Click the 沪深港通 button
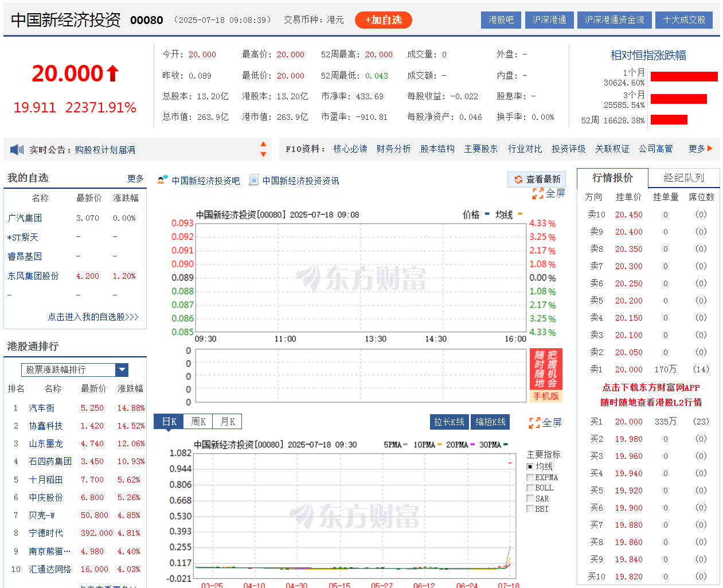 [549, 20]
